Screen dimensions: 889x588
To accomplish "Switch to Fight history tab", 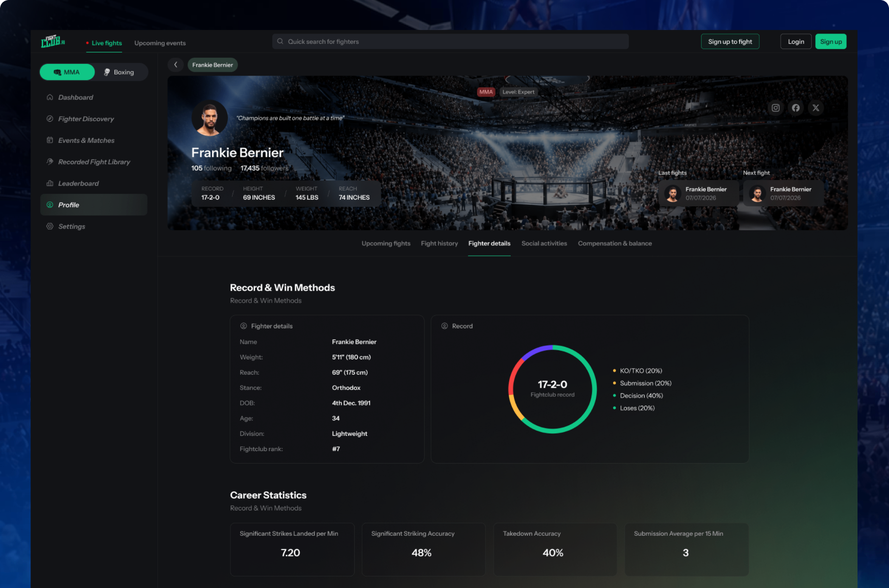I will (x=439, y=243).
